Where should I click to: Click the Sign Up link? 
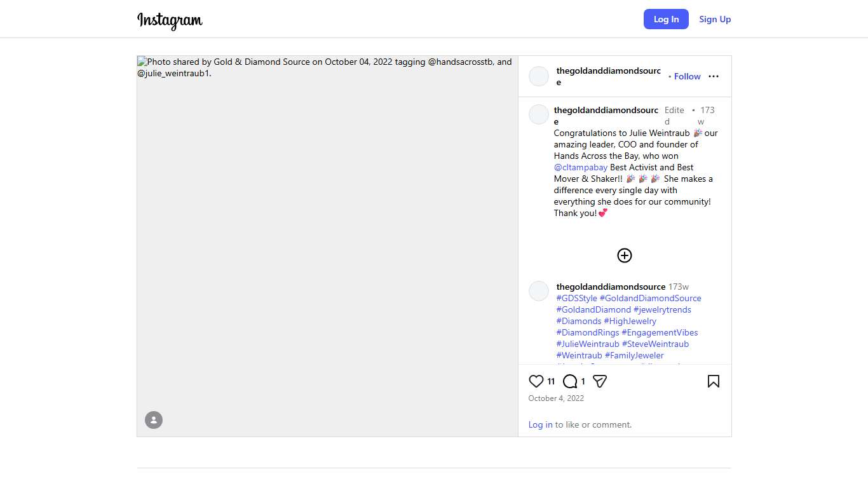pyautogui.click(x=715, y=19)
